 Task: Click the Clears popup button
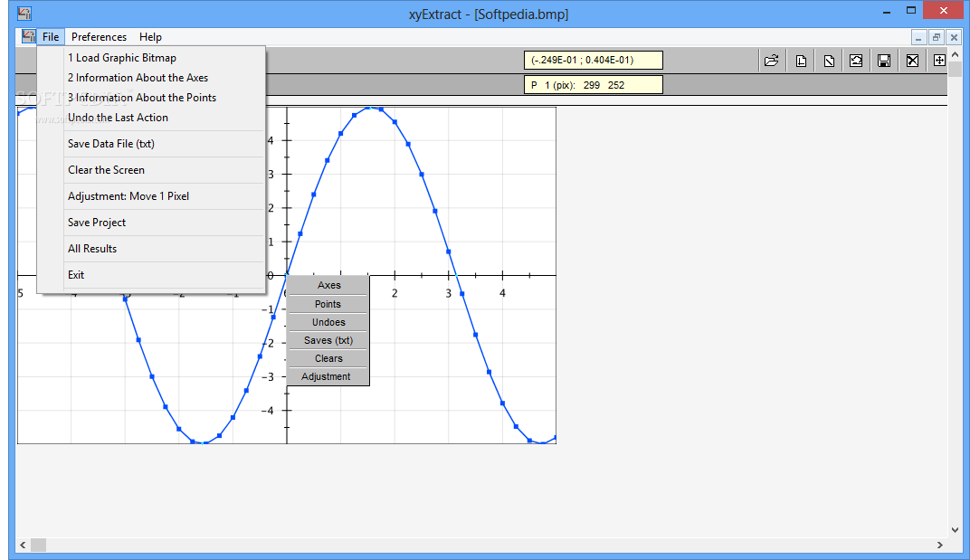328,358
